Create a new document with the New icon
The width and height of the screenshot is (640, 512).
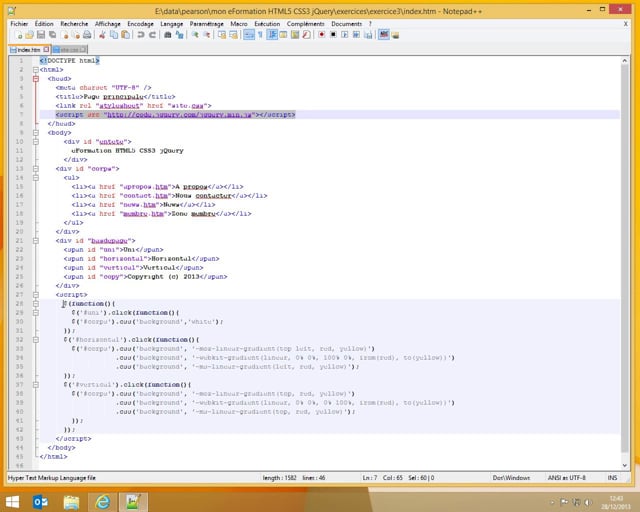tap(19, 35)
